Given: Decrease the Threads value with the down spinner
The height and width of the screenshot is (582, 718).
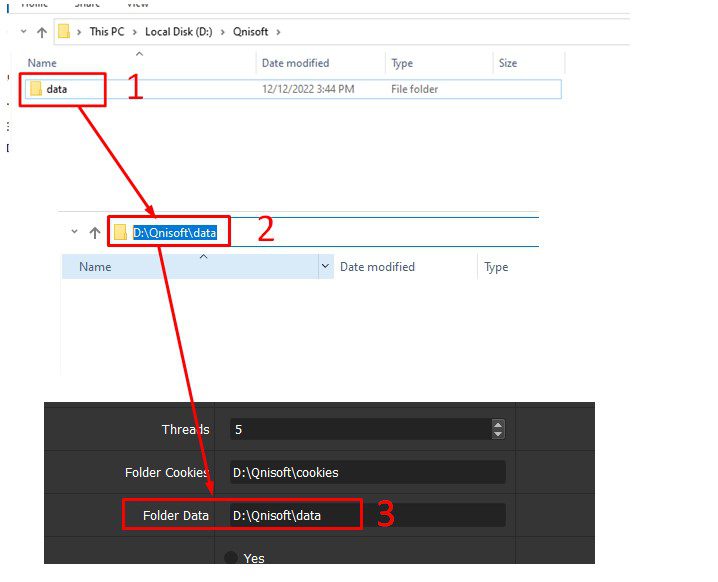Looking at the screenshot, I should click(498, 434).
